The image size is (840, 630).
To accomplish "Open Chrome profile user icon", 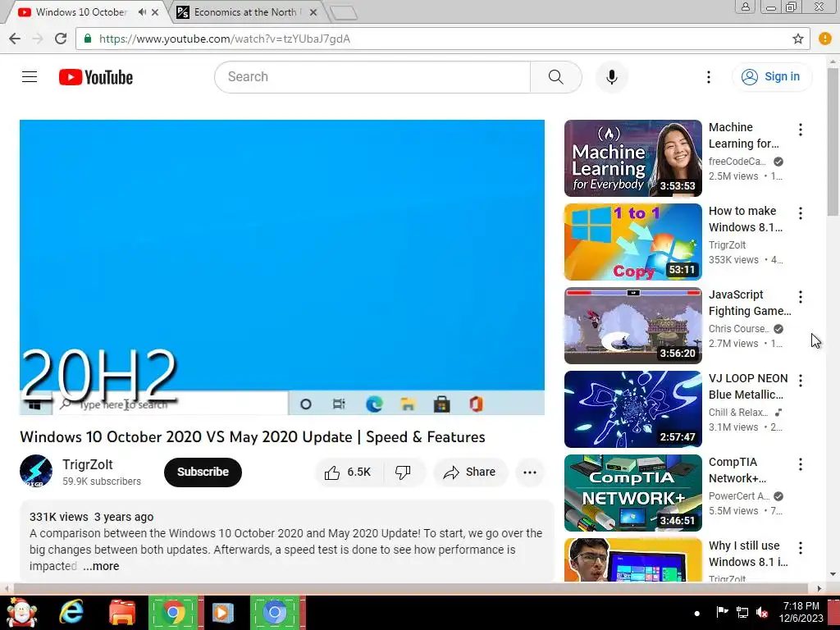I will coord(745,7).
